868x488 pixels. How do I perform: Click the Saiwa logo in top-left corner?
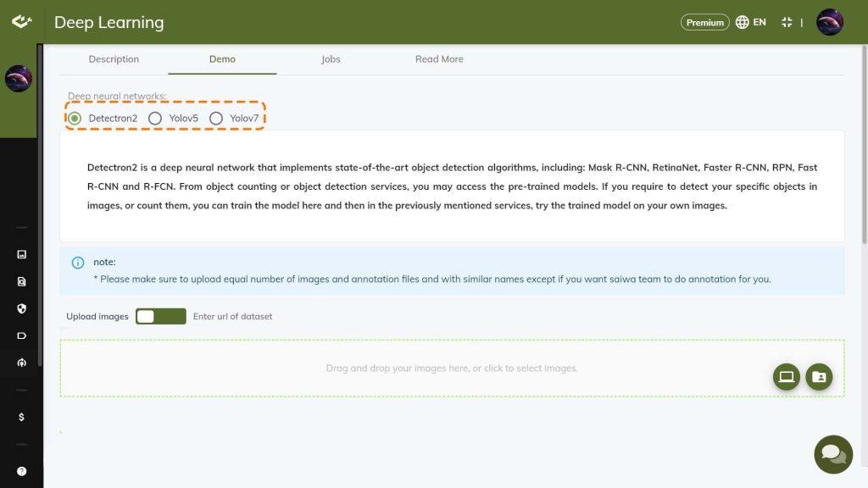21,22
